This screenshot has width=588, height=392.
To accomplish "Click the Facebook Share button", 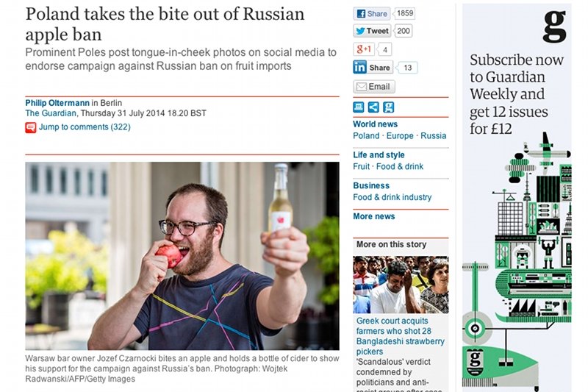I will point(372,14).
